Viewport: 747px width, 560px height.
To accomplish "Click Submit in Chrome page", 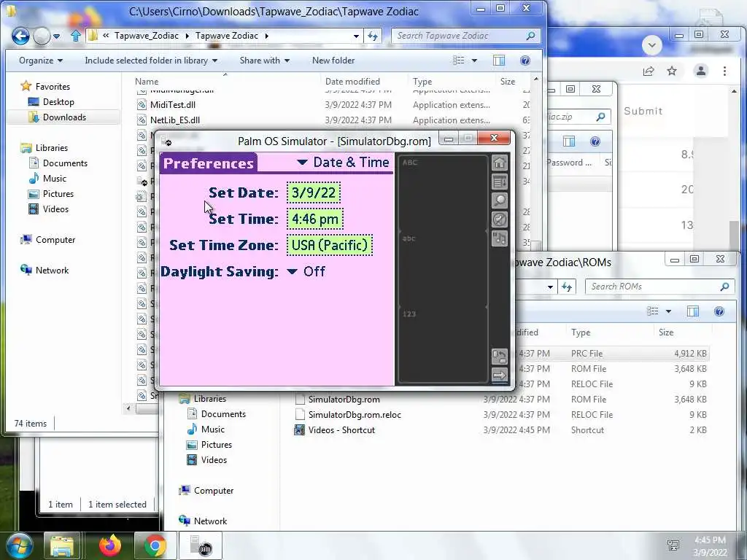I will pyautogui.click(x=643, y=111).
